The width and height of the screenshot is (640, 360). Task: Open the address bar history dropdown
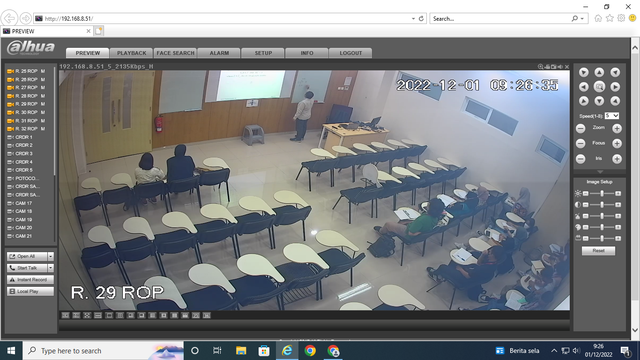click(413, 18)
